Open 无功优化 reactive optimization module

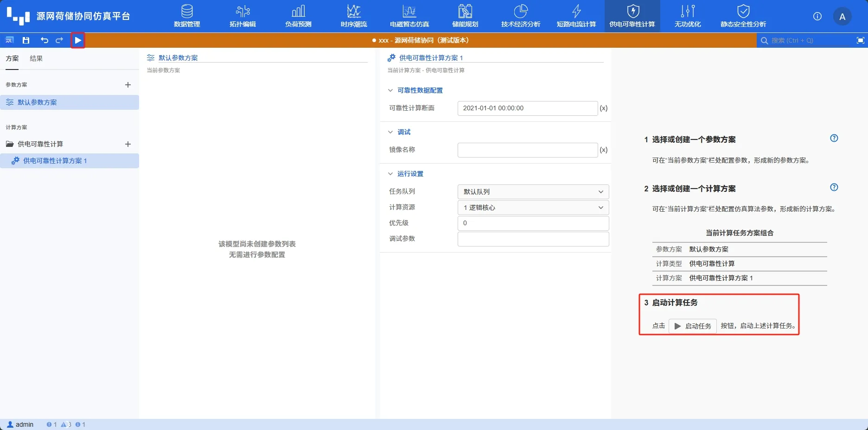[688, 16]
